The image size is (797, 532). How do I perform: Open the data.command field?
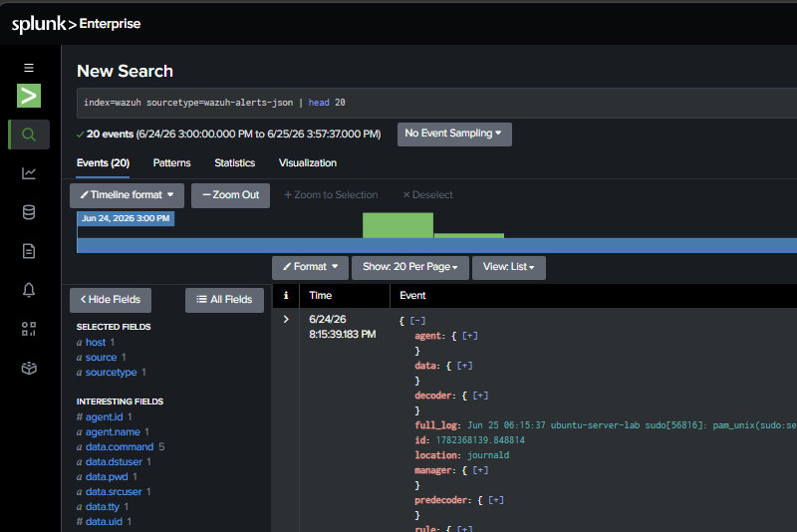[120, 447]
